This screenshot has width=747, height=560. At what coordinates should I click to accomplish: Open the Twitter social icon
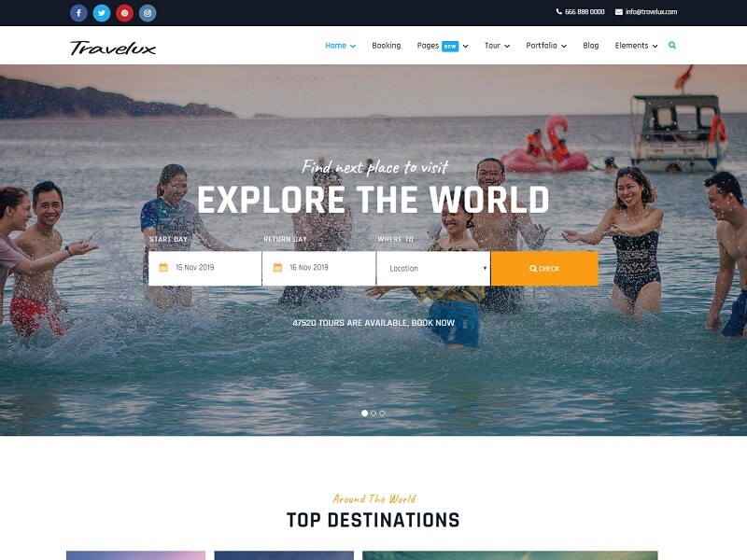(102, 13)
